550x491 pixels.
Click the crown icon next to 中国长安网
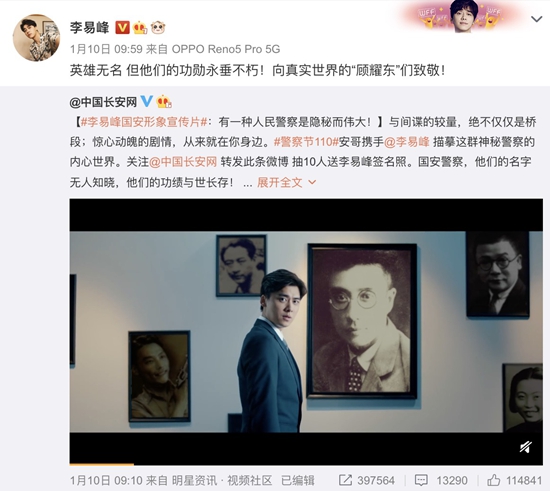(x=164, y=101)
